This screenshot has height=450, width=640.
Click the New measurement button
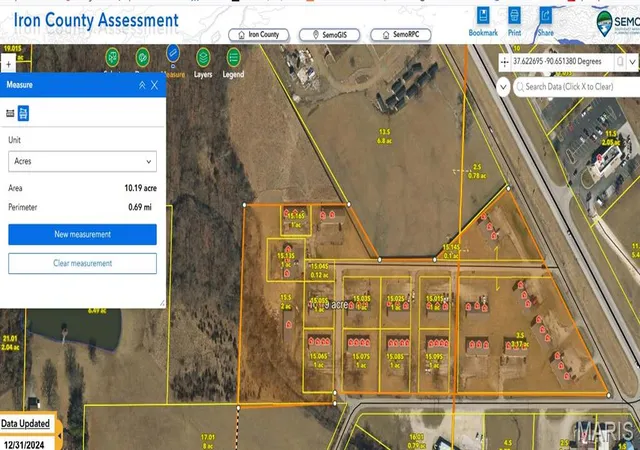pyautogui.click(x=82, y=234)
